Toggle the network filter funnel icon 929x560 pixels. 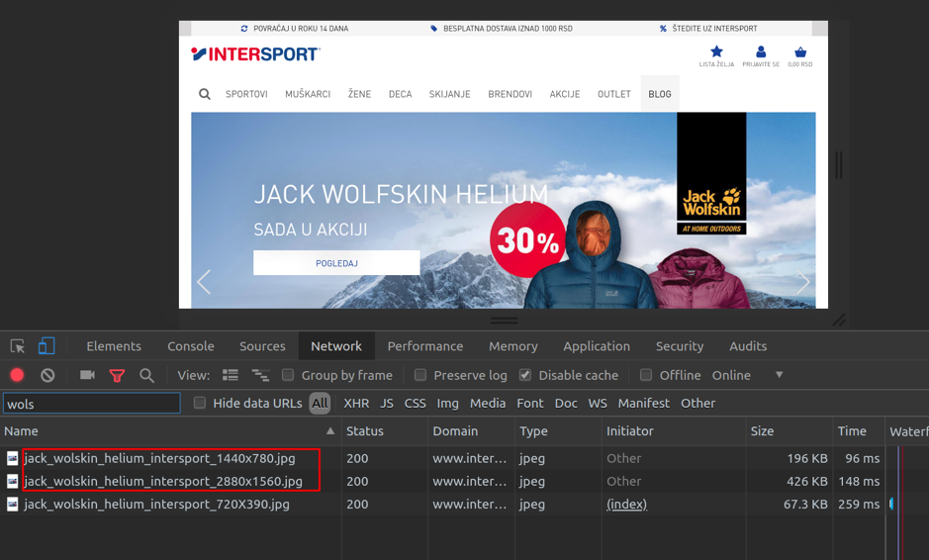coord(117,375)
